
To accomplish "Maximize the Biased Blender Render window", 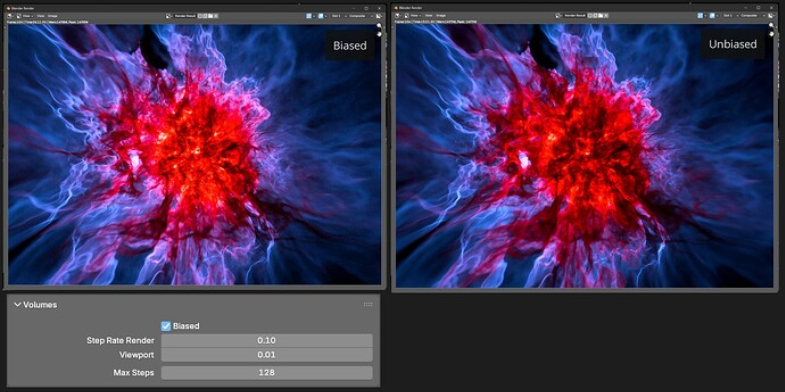I will [x=366, y=8].
